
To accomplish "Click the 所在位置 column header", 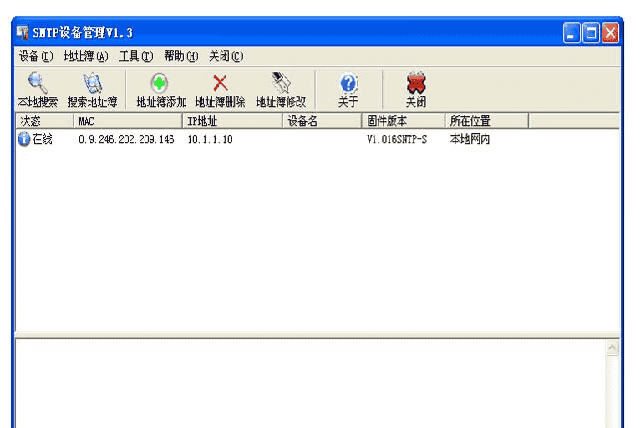I will (486, 121).
